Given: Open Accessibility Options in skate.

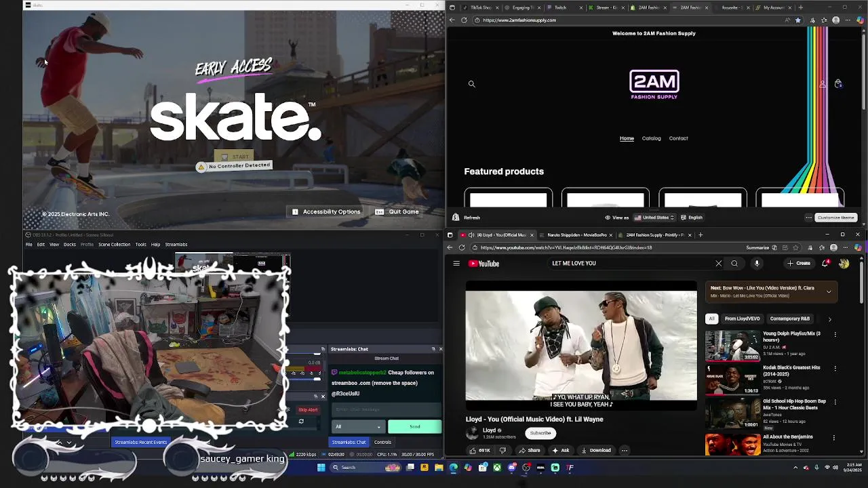Looking at the screenshot, I should (x=326, y=212).
